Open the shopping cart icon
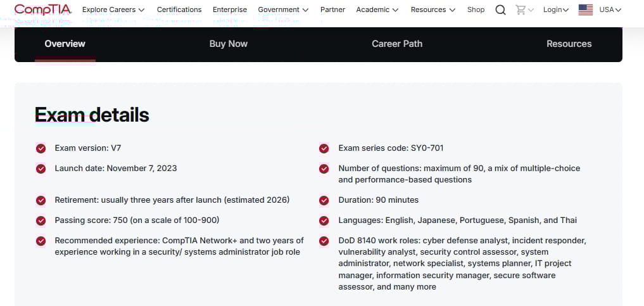The height and width of the screenshot is (306, 644). pos(521,10)
